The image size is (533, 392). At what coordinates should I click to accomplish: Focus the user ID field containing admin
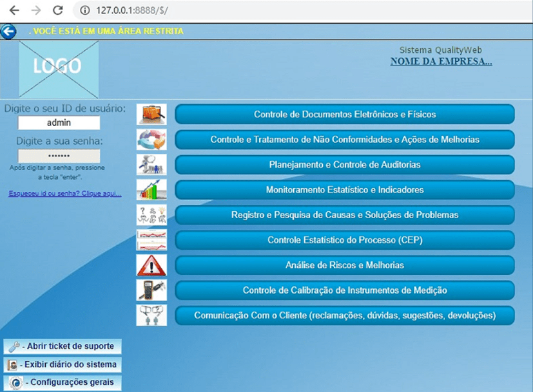point(59,123)
